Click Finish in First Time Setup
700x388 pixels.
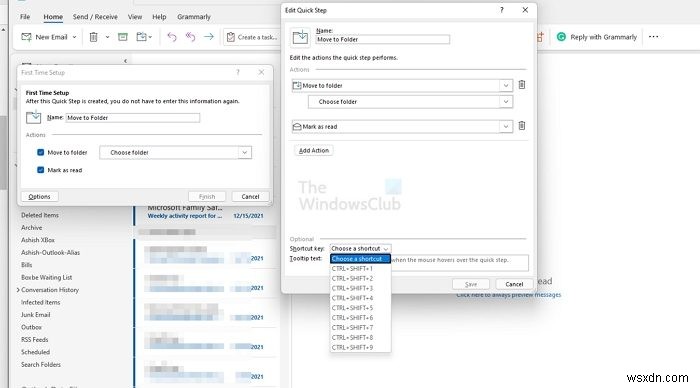coord(207,196)
